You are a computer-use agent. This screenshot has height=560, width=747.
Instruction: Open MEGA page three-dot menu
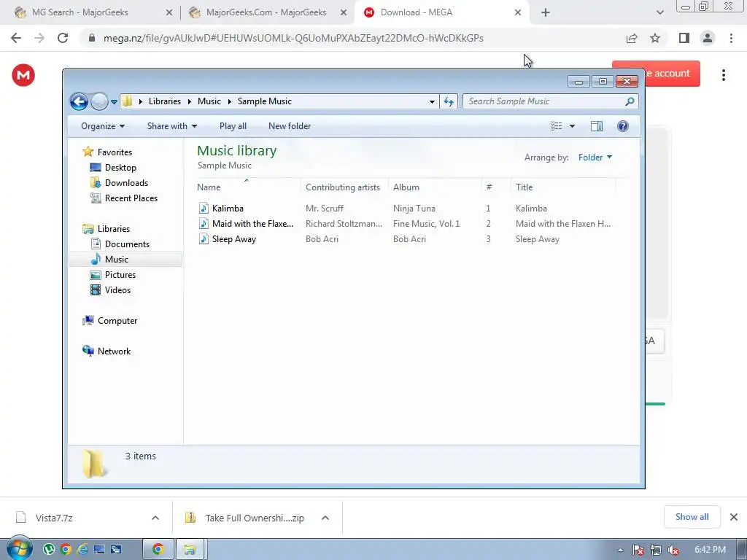coord(723,75)
